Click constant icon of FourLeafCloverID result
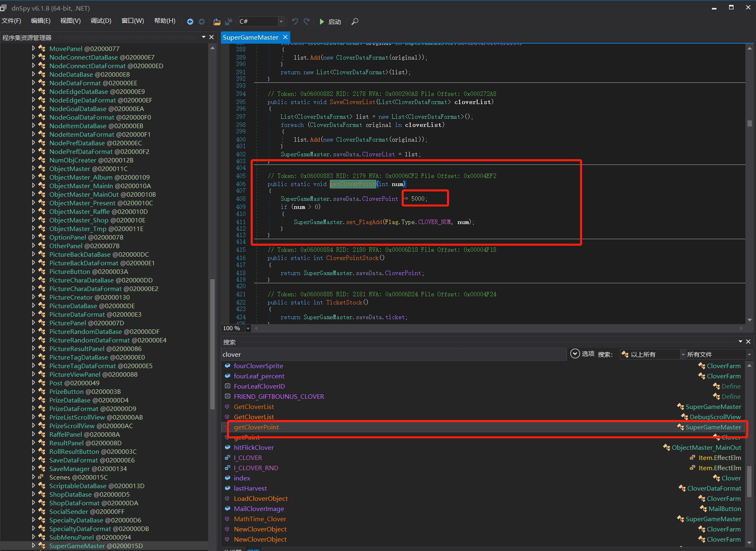This screenshot has width=756, height=551. (227, 386)
